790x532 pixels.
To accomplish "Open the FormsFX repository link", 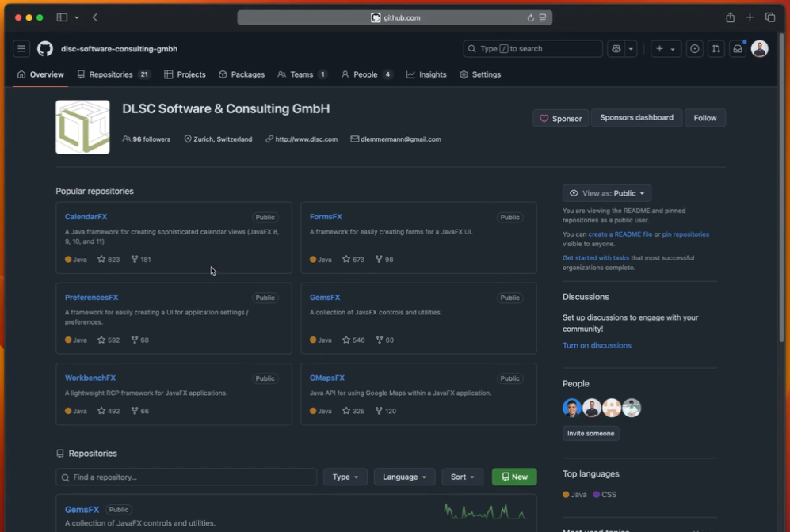I will click(326, 217).
